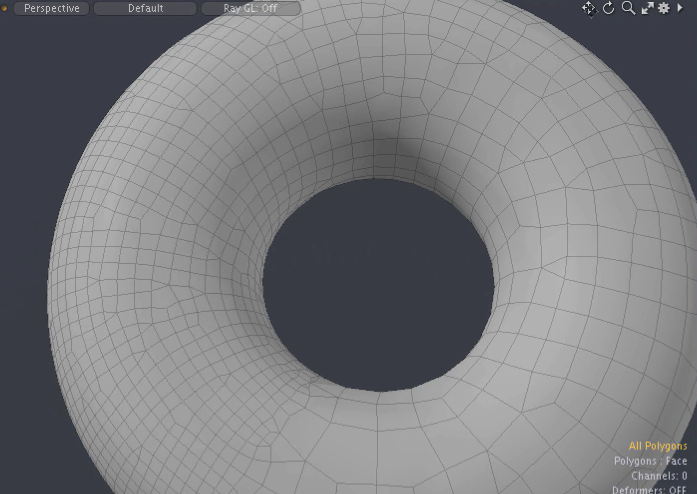Image resolution: width=697 pixels, height=494 pixels.
Task: Click the All Polygons selection label
Action: pos(657,446)
